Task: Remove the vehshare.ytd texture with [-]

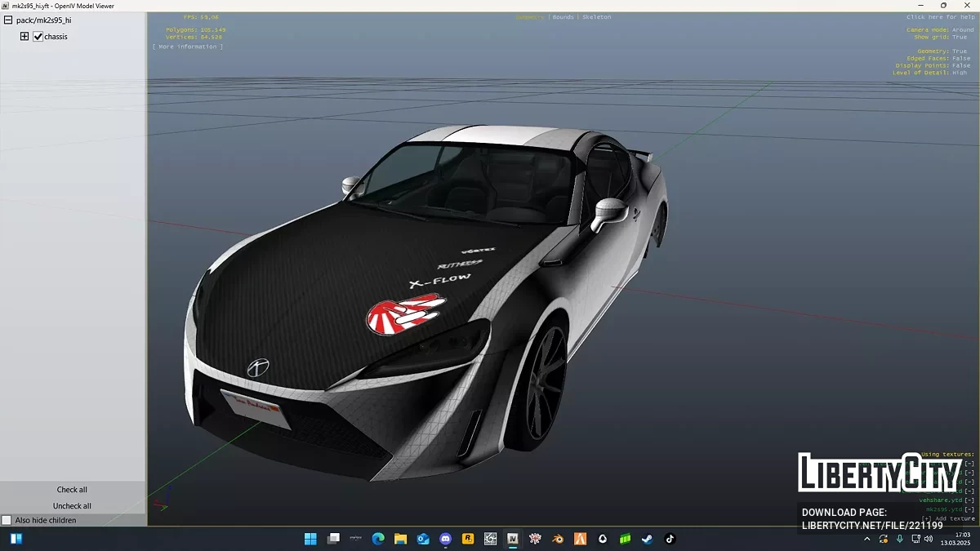Action: [x=969, y=500]
